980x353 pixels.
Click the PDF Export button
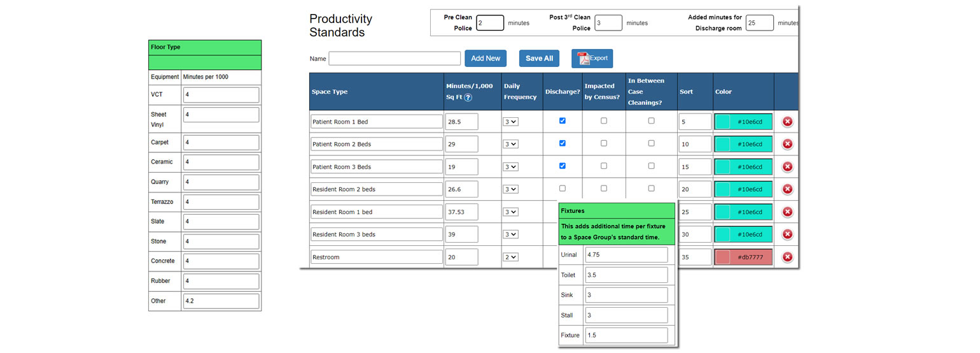click(592, 59)
